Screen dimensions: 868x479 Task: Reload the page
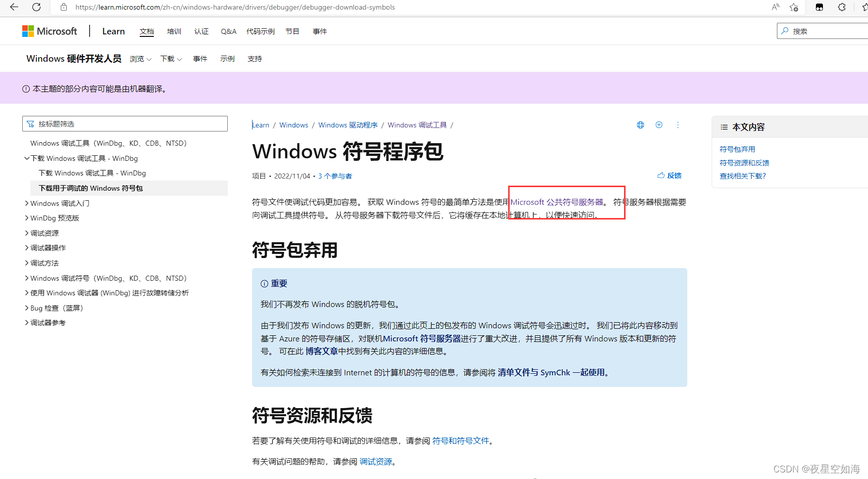(35, 7)
